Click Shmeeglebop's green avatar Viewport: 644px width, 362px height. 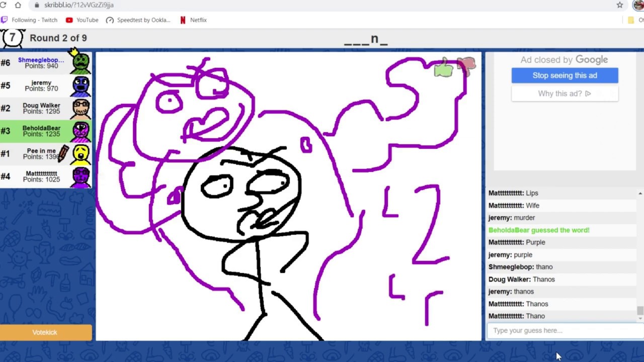click(80, 62)
